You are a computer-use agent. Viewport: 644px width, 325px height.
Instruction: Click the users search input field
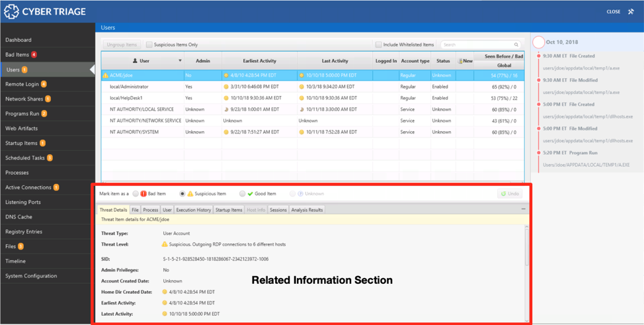[481, 44]
